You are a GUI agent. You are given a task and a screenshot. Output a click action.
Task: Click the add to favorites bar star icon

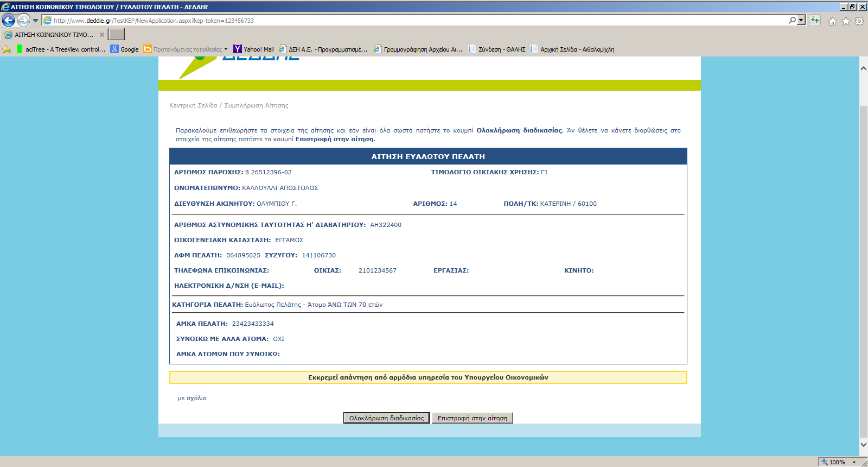click(7, 49)
